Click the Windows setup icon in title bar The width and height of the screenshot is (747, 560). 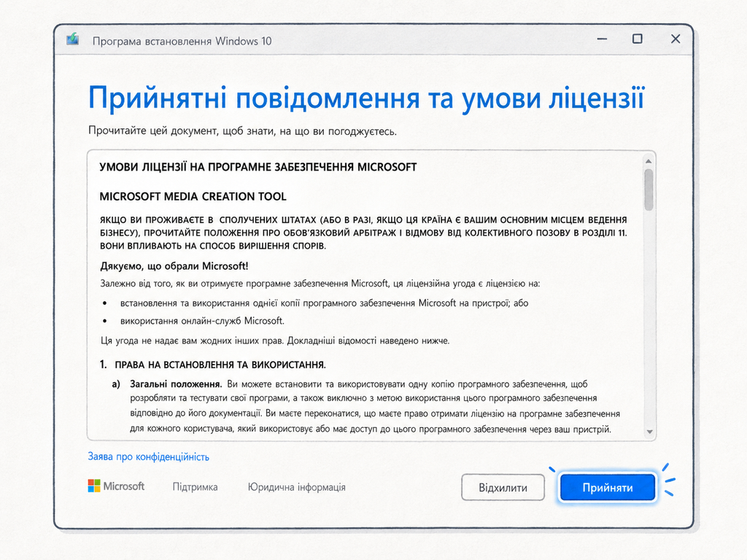click(72, 39)
